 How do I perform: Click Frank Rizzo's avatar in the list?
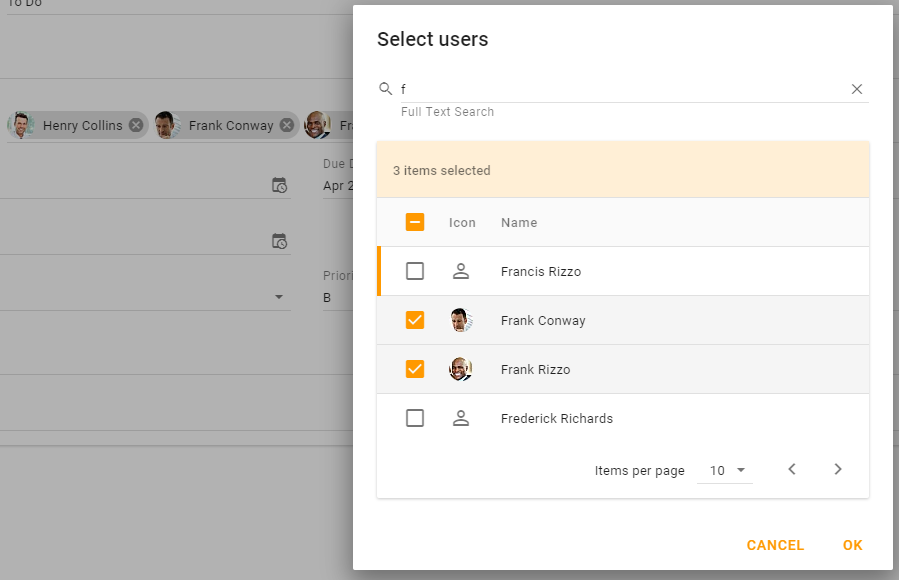461,369
